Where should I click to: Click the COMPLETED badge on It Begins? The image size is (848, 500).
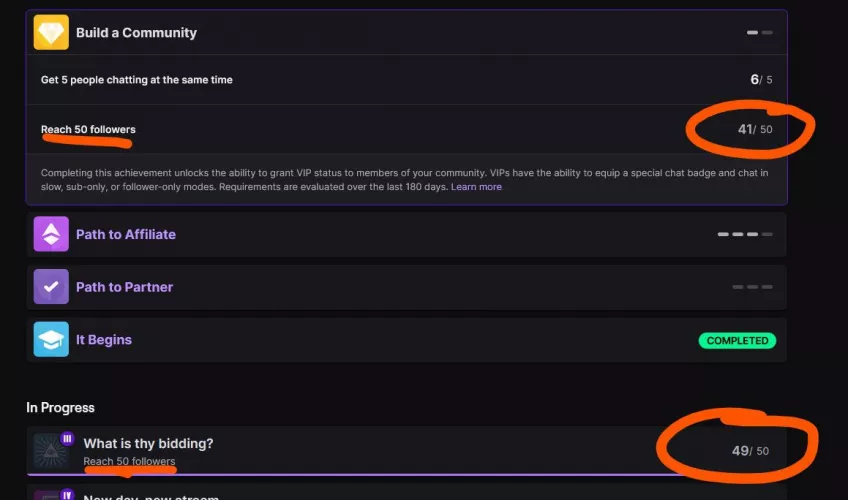(x=737, y=341)
